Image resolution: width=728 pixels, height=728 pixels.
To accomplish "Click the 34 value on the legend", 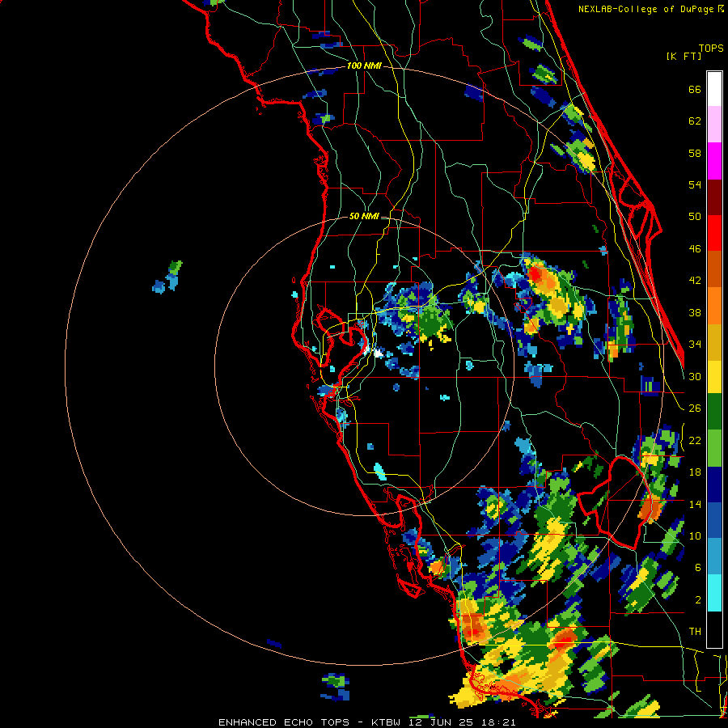I will point(695,345).
